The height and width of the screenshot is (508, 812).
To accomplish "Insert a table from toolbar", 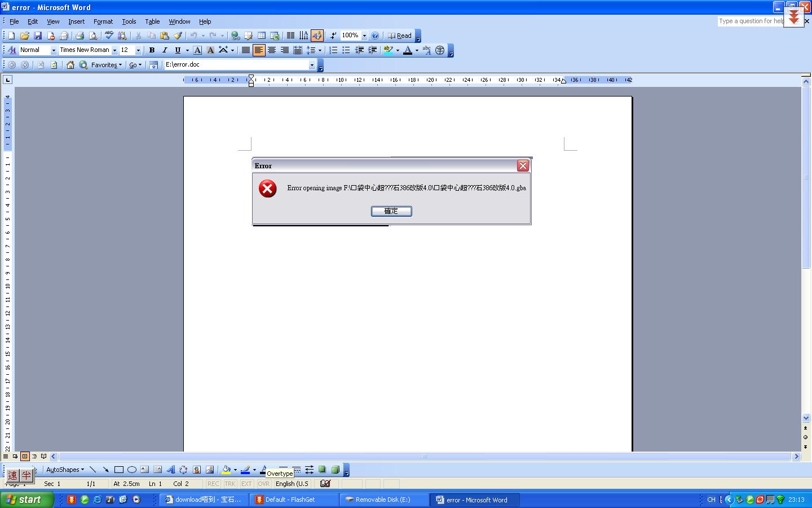I will tap(262, 36).
